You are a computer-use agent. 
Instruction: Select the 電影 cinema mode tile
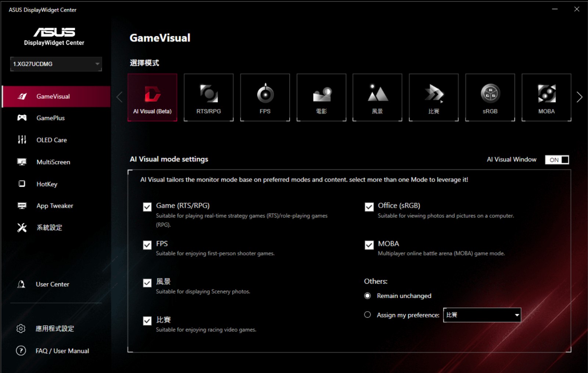pos(321,97)
